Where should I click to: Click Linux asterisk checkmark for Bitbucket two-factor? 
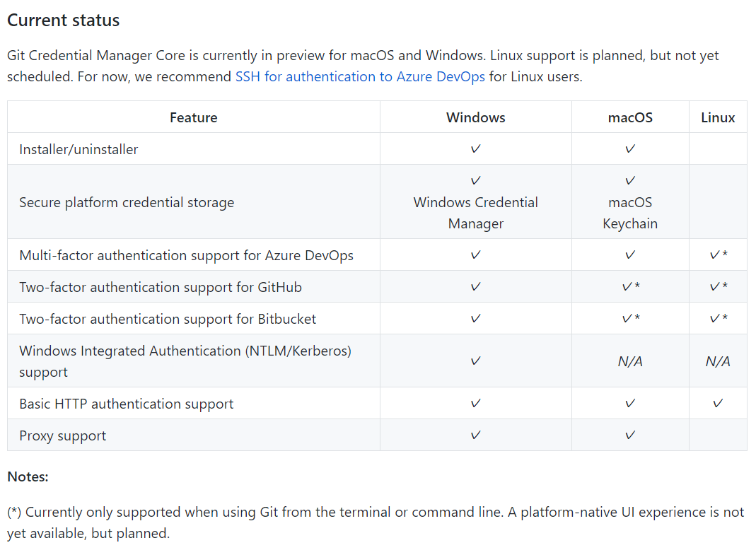pos(719,319)
